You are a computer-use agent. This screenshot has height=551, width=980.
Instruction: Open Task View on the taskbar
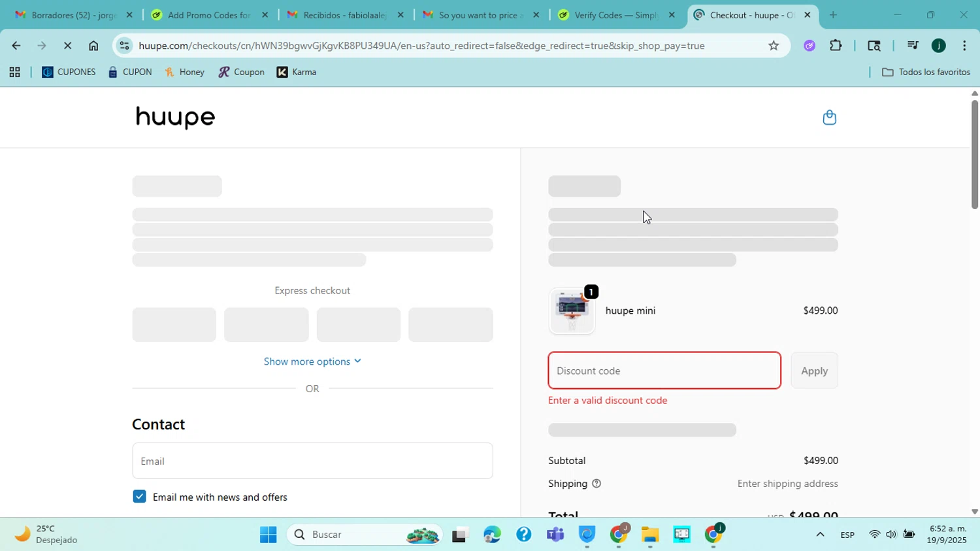pyautogui.click(x=461, y=535)
